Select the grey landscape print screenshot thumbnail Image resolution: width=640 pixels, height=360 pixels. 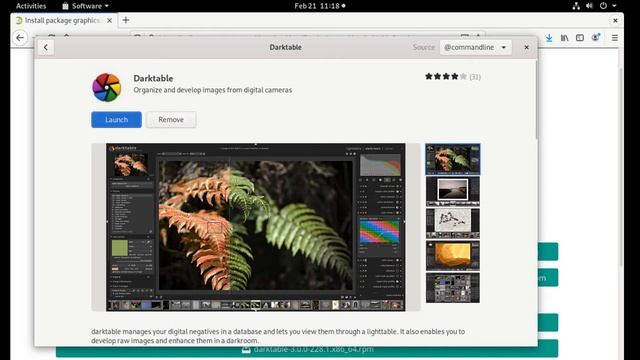(x=453, y=191)
